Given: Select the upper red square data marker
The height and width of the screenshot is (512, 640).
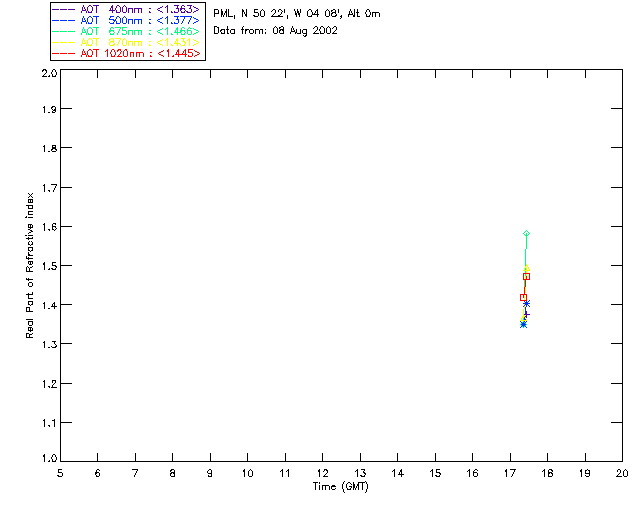Looking at the screenshot, I should click(x=527, y=276).
